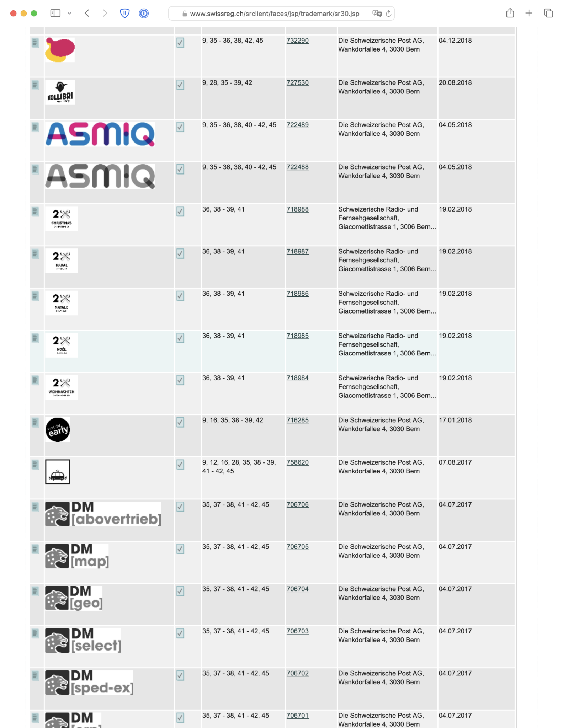Reload the swissreg page

pos(389,14)
